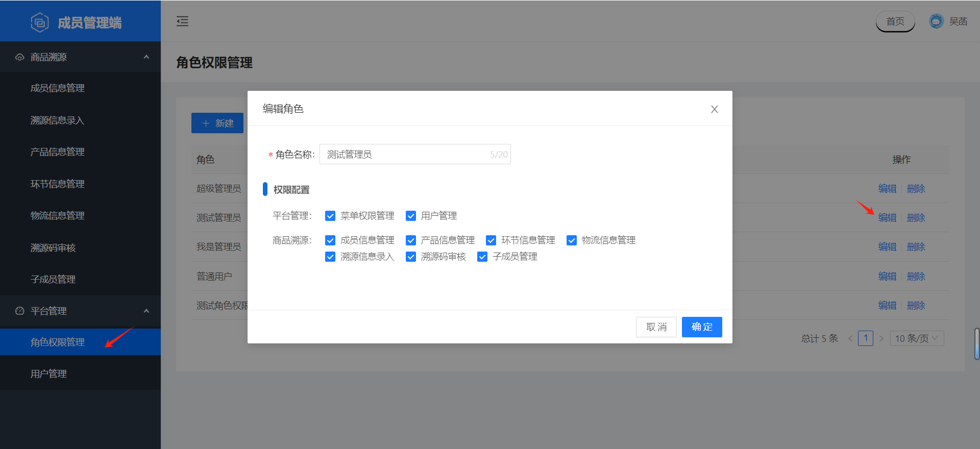Uncheck the 菜单权限管理 checkbox
Viewport: 980px width, 449px height.
click(330, 216)
